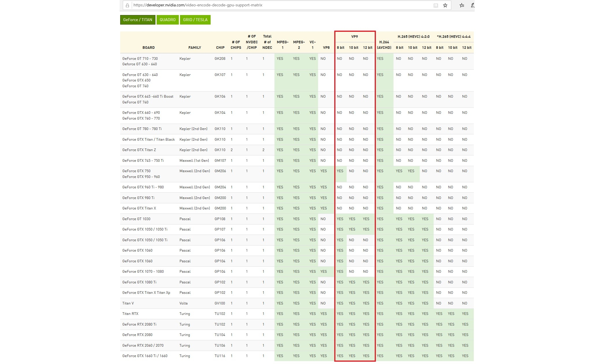Select the GeForce RTX 2080 Ti board
This screenshot has height=364, width=594.
coord(139,324)
